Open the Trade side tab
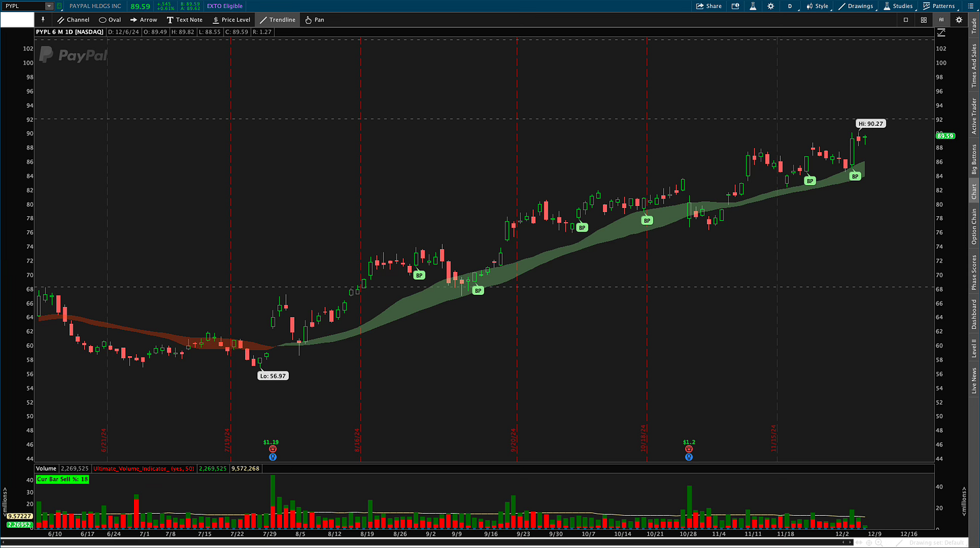 click(x=973, y=27)
